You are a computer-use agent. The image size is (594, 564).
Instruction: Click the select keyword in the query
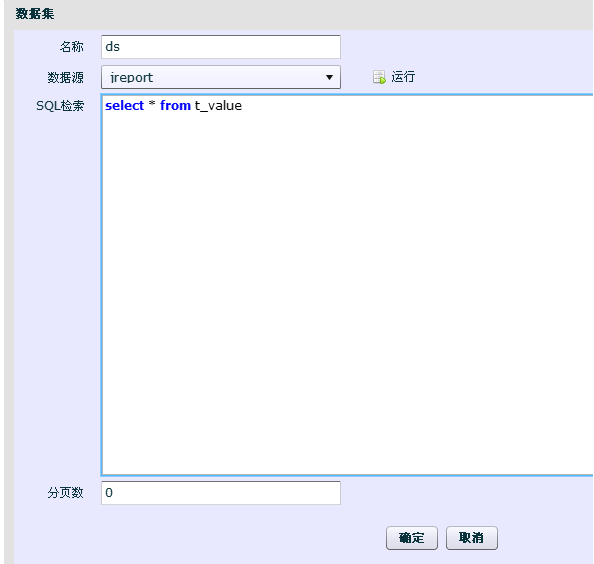coord(125,105)
